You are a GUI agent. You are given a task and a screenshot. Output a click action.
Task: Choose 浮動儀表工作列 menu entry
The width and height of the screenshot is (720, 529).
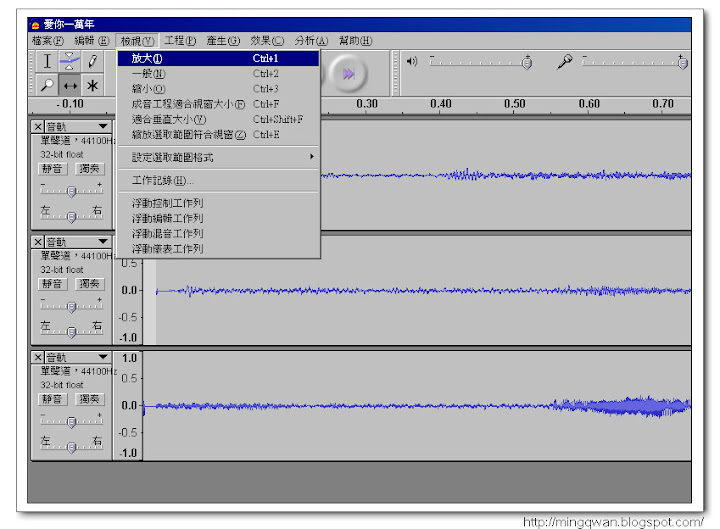click(x=219, y=248)
